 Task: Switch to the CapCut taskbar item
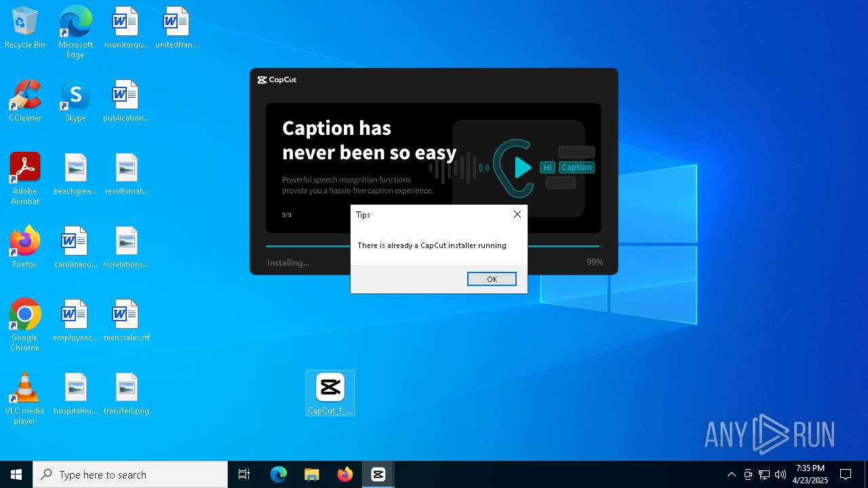click(378, 474)
